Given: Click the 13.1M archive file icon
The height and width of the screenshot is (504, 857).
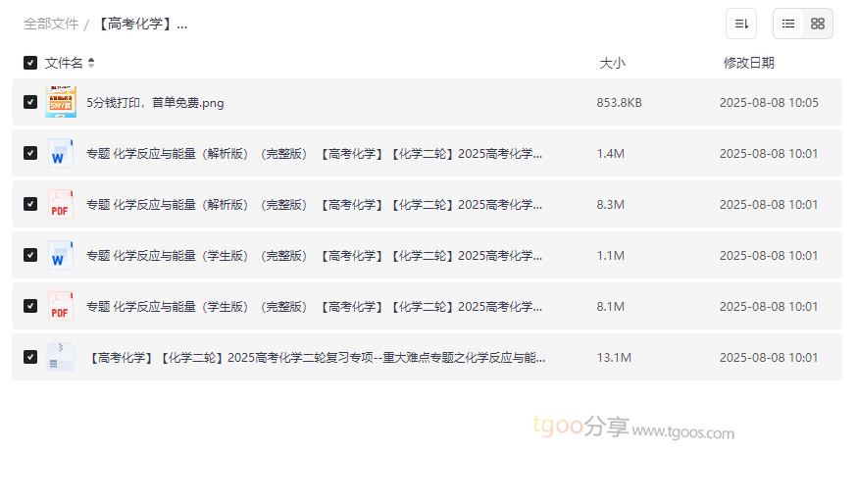Looking at the screenshot, I should click(61, 358).
